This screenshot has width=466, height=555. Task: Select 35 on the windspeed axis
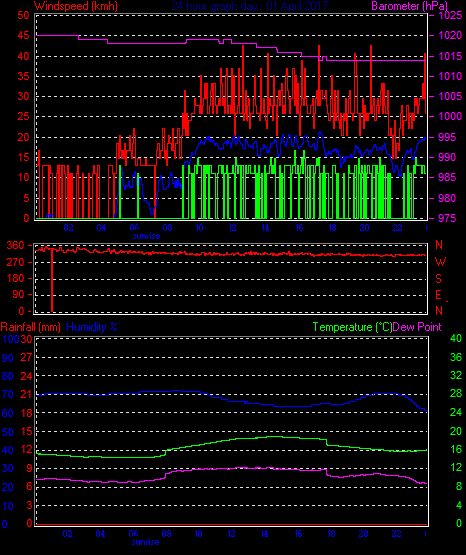23,76
